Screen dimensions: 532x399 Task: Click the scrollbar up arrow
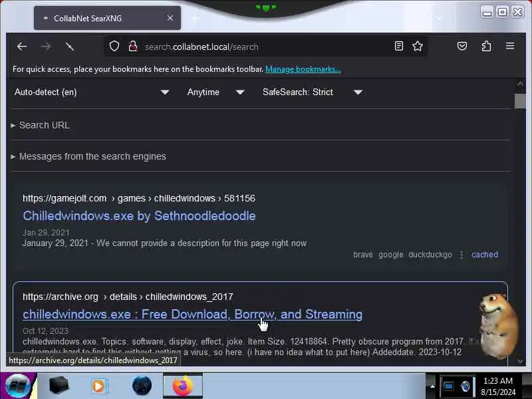[x=520, y=84]
